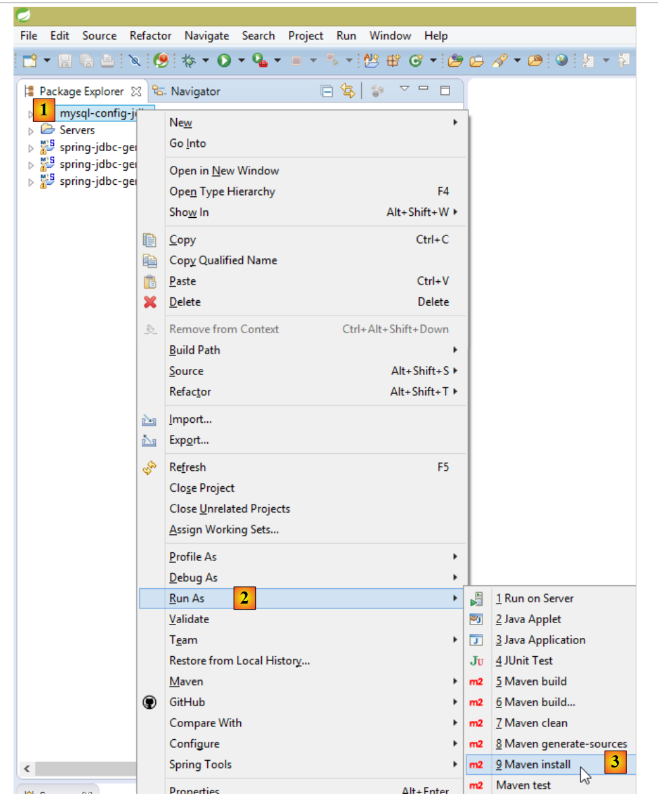Click the New file toolbar icon
Screen dimensions: 658x812
tap(30, 61)
